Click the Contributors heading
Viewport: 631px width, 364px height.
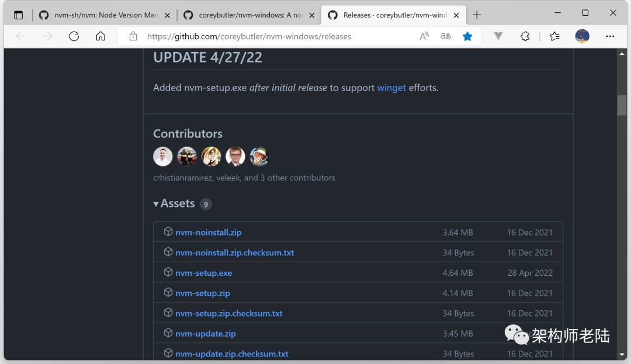pos(188,134)
